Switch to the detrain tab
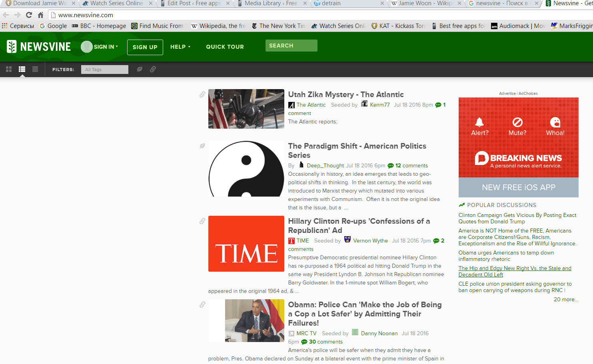This screenshot has height=364, width=593. (347, 4)
